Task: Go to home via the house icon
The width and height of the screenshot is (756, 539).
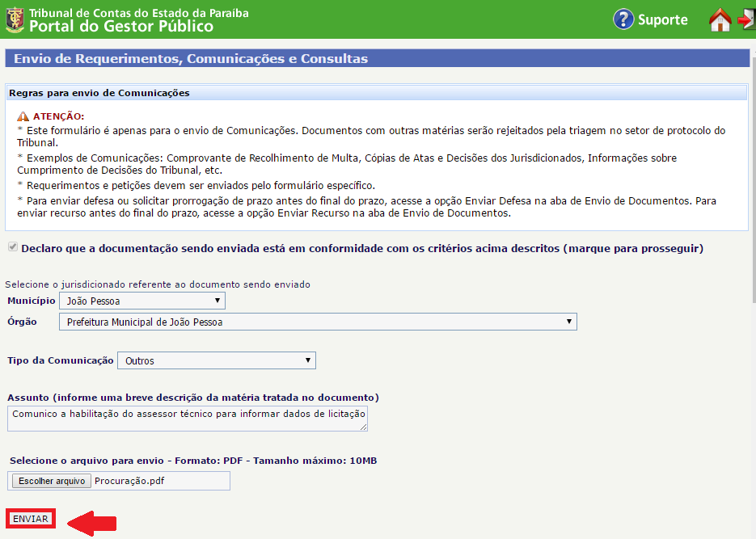Action: click(720, 20)
